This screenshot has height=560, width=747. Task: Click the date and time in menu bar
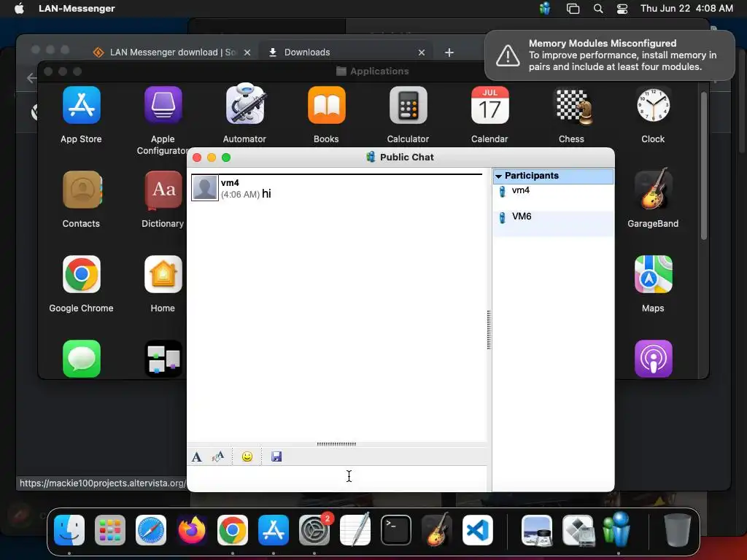coord(686,8)
